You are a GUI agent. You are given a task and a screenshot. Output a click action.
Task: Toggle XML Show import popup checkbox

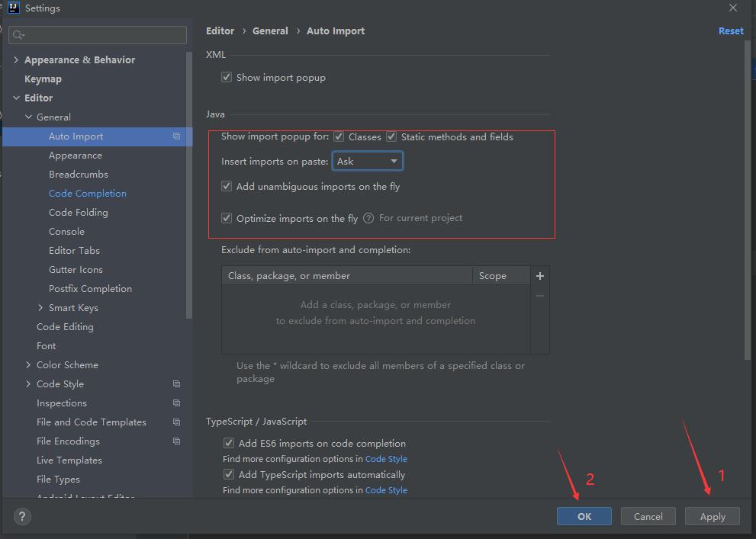226,77
